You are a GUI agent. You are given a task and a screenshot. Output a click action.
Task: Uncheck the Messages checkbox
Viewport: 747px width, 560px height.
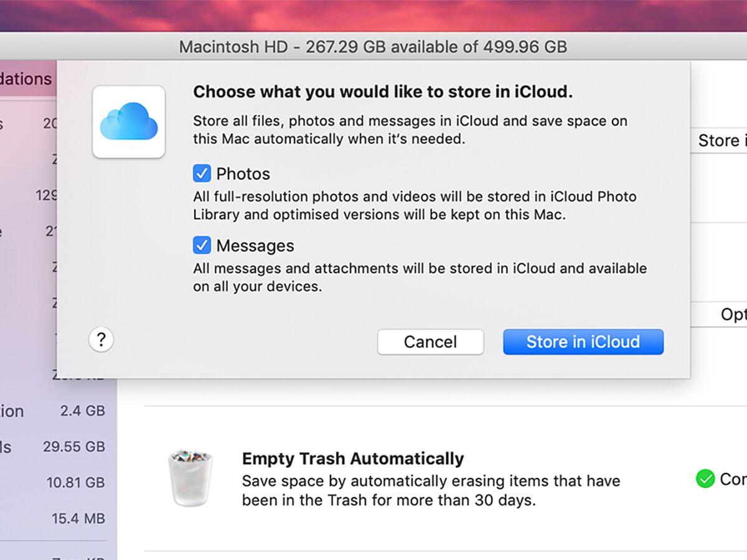tap(202, 245)
